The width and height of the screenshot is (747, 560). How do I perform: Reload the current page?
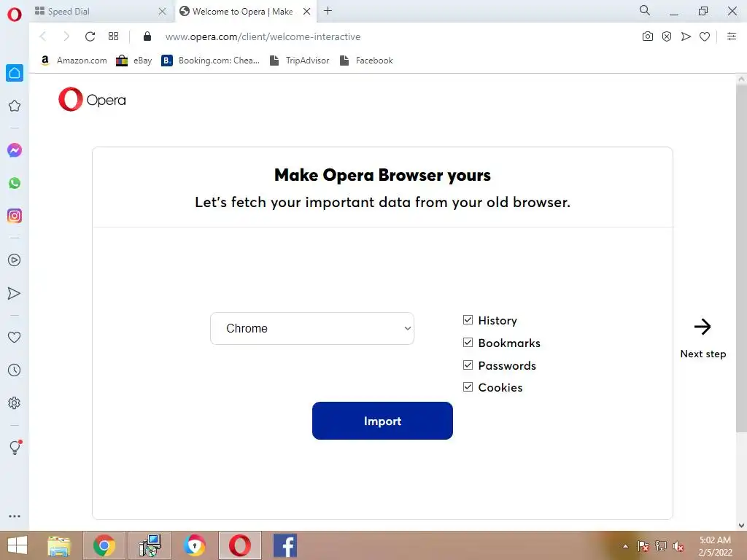(x=90, y=36)
